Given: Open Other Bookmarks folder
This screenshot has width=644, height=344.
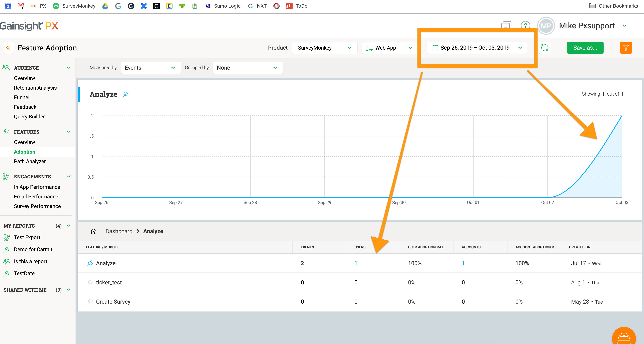Looking at the screenshot, I should (614, 6).
